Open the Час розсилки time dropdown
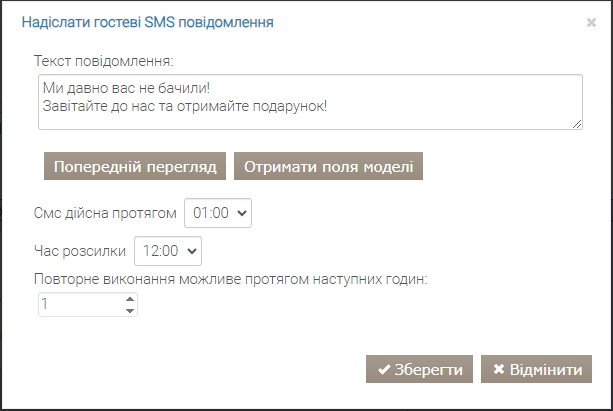 (168, 251)
